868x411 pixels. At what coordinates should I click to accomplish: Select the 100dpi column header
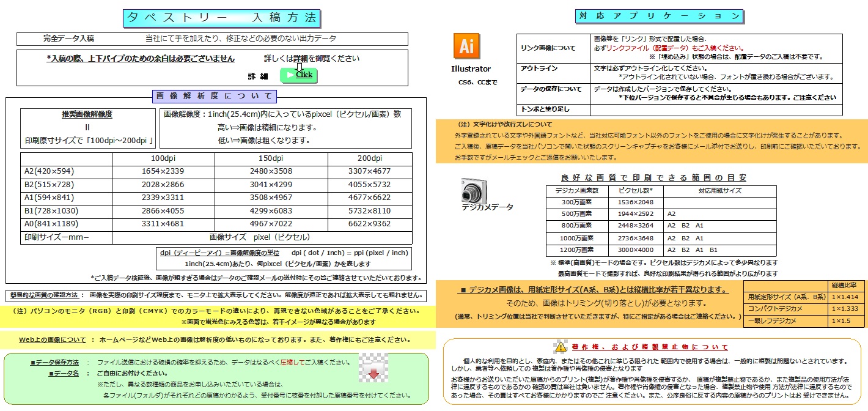[x=163, y=159]
